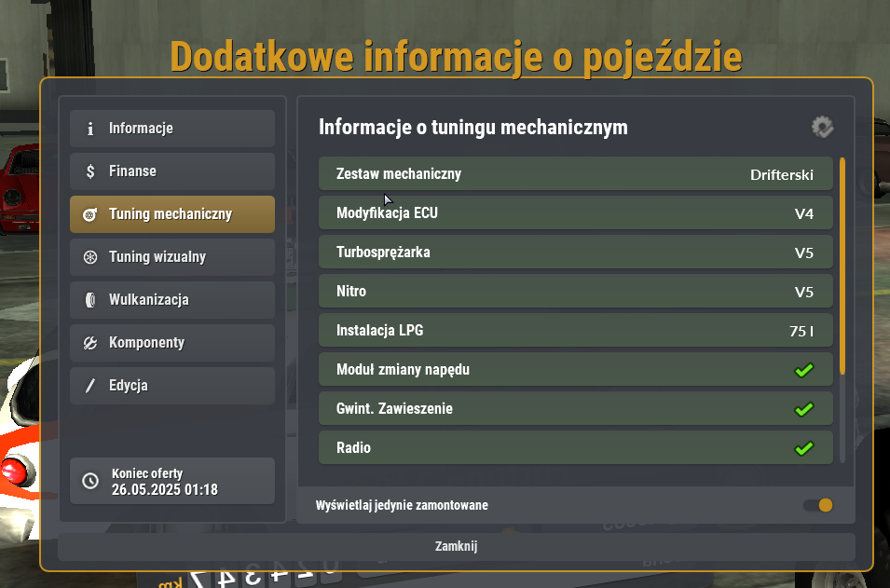
Task: Click the green checkmark for Moduł zmiany napędu
Action: tap(804, 370)
